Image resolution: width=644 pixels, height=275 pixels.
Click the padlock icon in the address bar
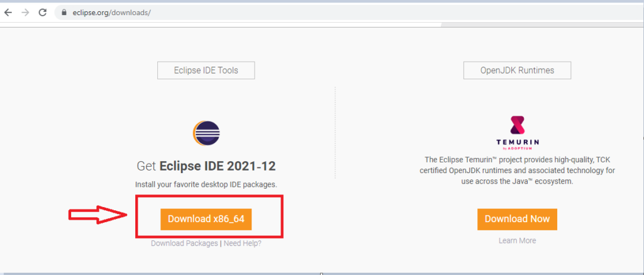point(64,13)
